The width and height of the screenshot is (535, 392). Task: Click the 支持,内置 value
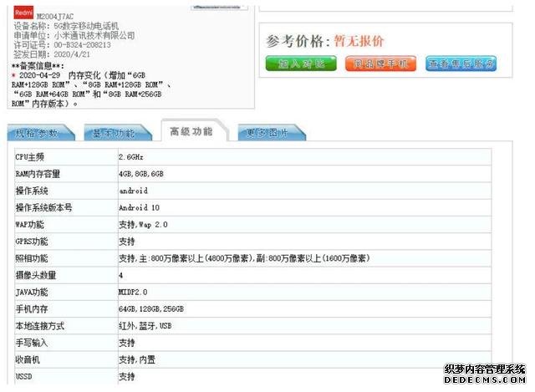[137, 359]
